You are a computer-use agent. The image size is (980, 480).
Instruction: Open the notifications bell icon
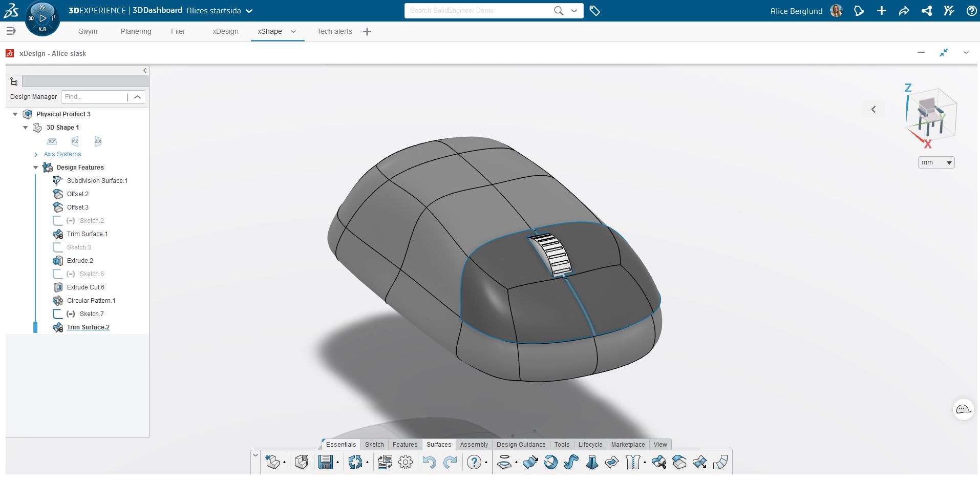[x=859, y=11]
